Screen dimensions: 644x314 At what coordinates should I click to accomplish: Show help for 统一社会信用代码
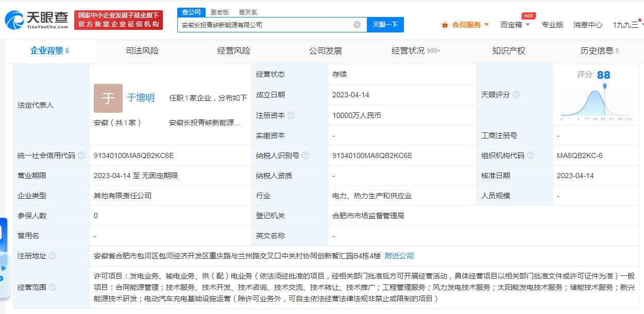point(81,155)
